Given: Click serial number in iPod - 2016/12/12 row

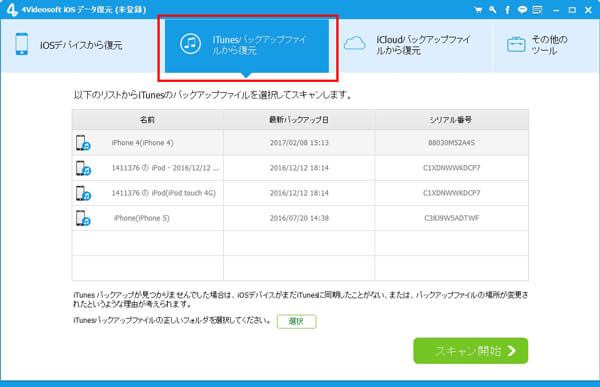Looking at the screenshot, I should coord(452,168).
